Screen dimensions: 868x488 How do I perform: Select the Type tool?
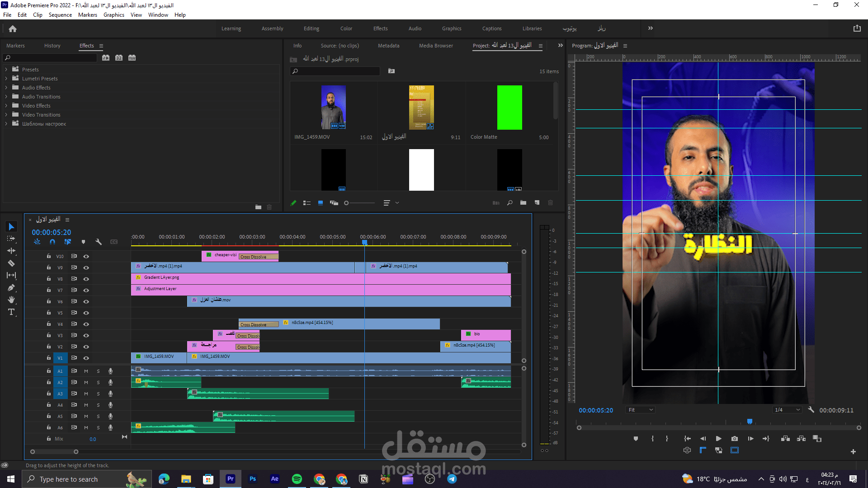[11, 312]
